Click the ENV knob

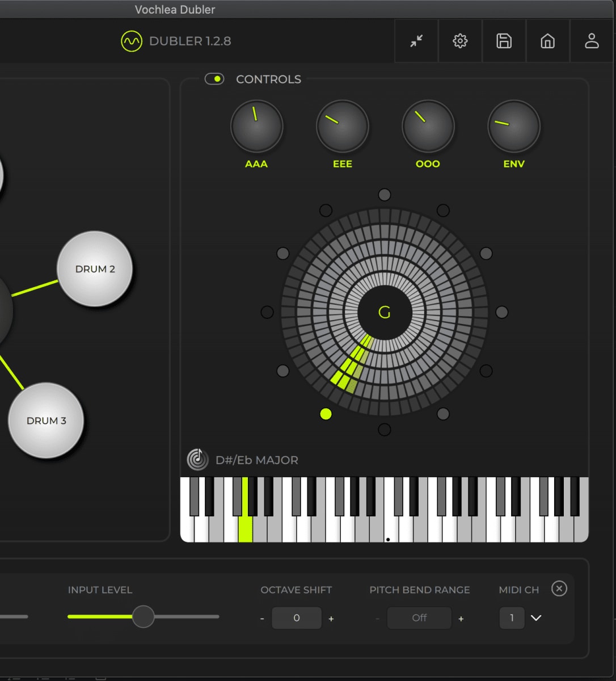[x=514, y=126]
